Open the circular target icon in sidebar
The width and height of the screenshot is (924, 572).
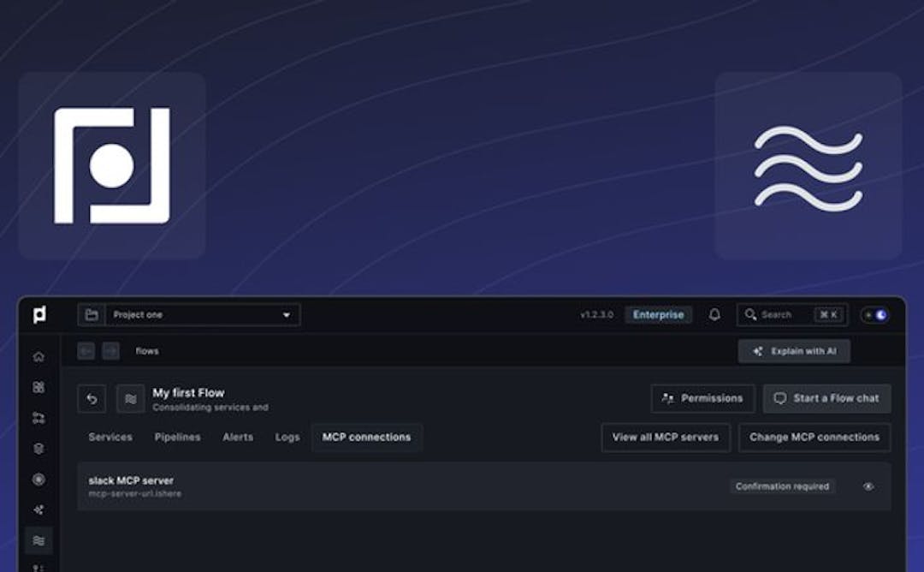click(38, 480)
